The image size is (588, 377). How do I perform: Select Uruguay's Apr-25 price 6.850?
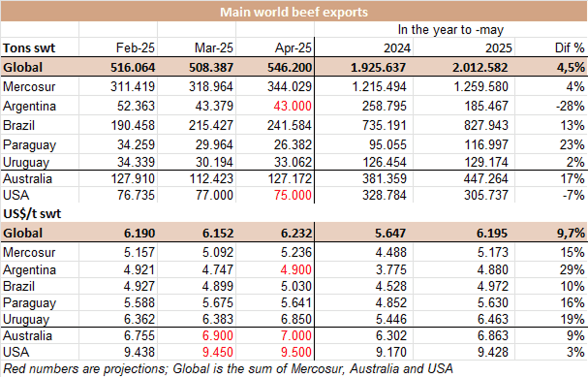[295, 319]
